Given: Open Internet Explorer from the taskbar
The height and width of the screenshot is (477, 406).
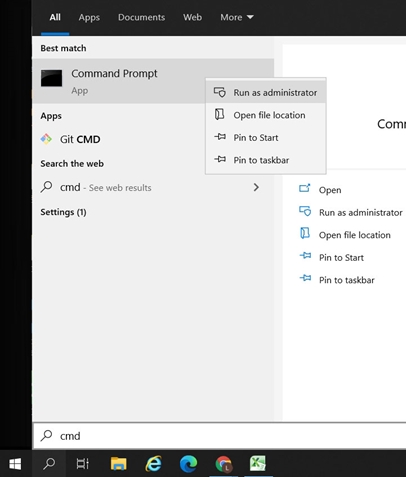Looking at the screenshot, I should [x=154, y=463].
